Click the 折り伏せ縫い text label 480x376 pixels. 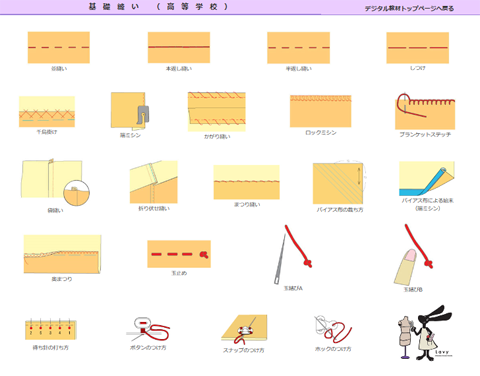coord(154,209)
